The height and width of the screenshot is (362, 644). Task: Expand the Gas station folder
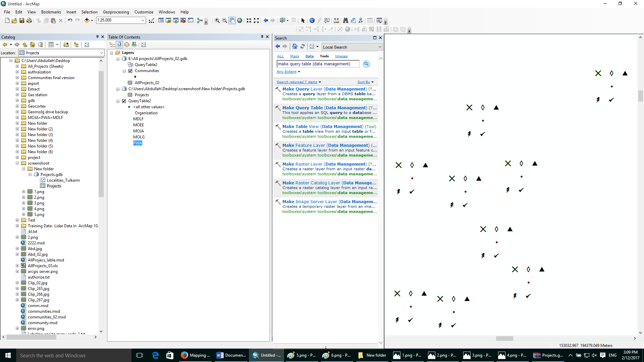click(x=17, y=95)
